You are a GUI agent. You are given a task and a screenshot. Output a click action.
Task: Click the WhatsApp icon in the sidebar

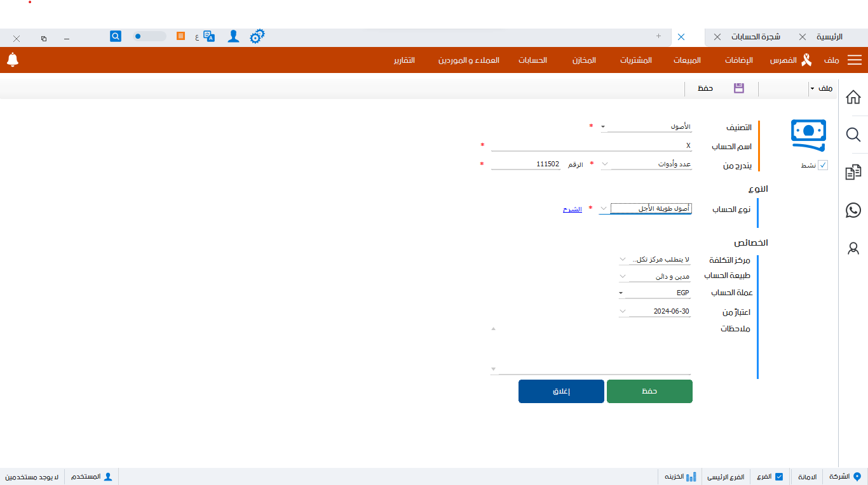854,210
